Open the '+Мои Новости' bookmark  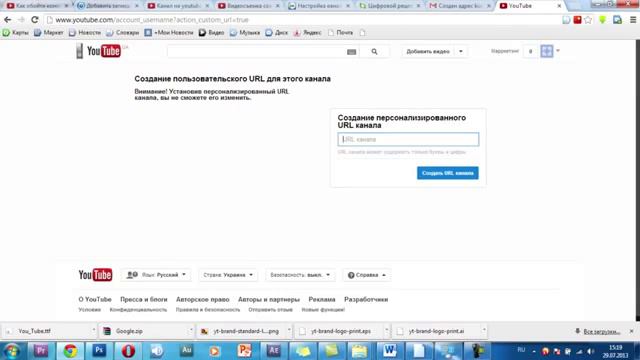(169, 33)
